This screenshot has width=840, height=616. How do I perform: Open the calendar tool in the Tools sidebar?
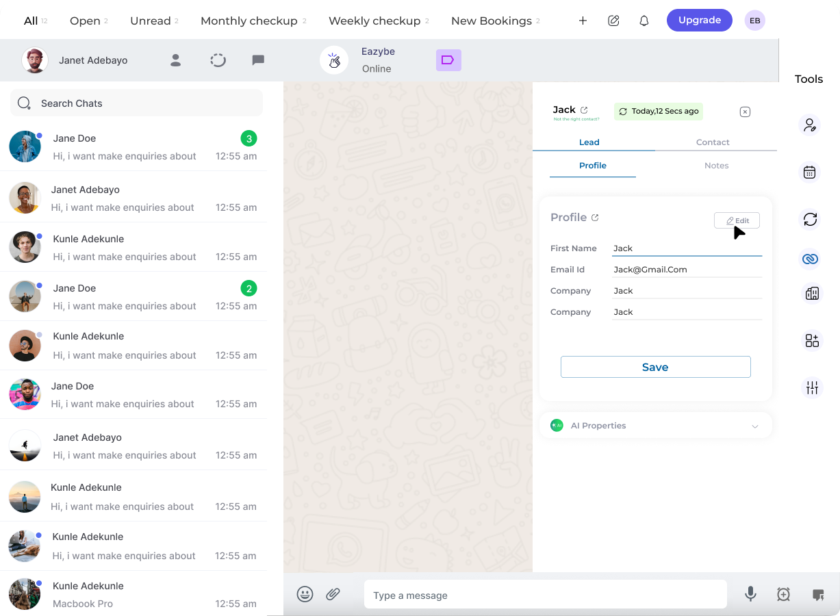[x=810, y=172]
